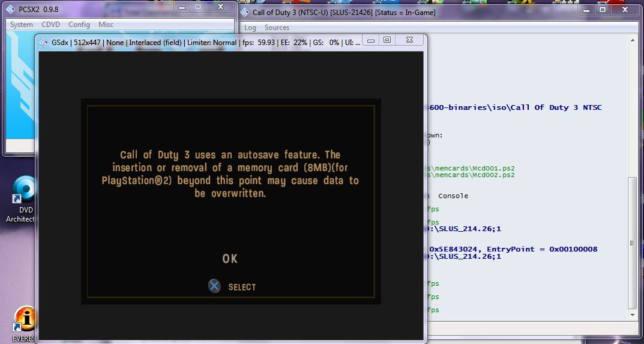The height and width of the screenshot is (344, 644).
Task: Click the 'Call Of Duty 3 NTSC' log line
Action: [514, 107]
